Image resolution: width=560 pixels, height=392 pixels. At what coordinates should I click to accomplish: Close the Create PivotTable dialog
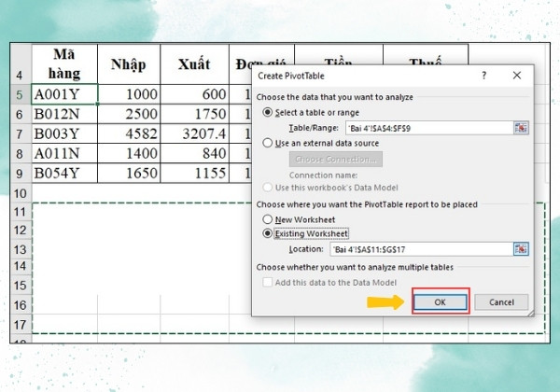tap(517, 76)
